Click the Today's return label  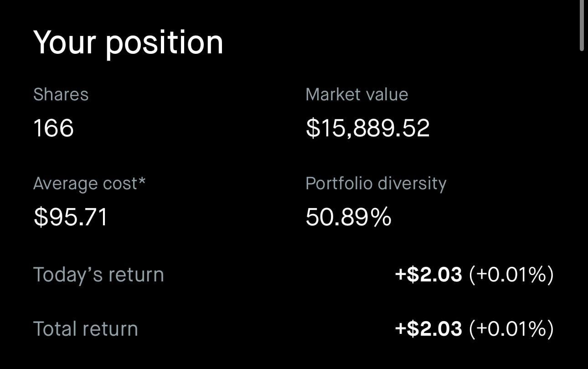point(98,275)
